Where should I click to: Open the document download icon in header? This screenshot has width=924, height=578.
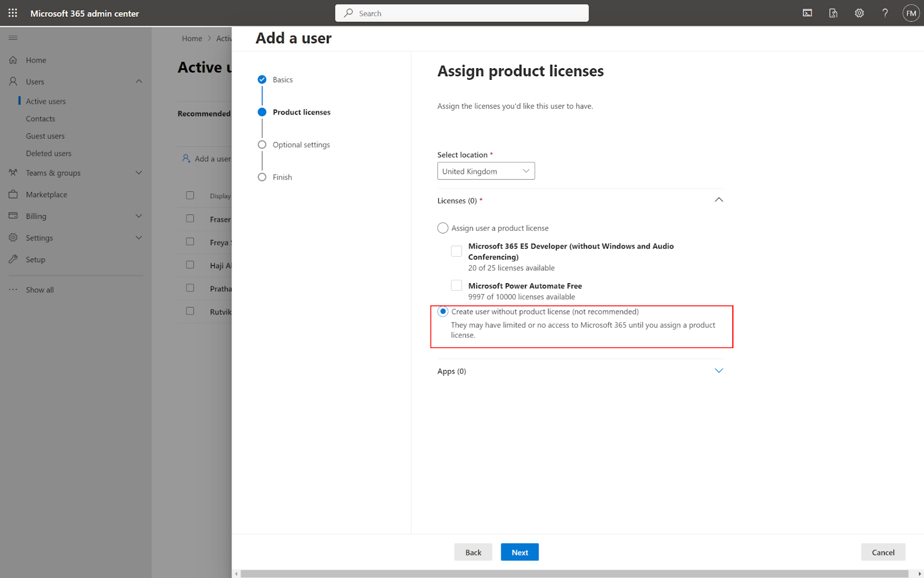point(833,13)
